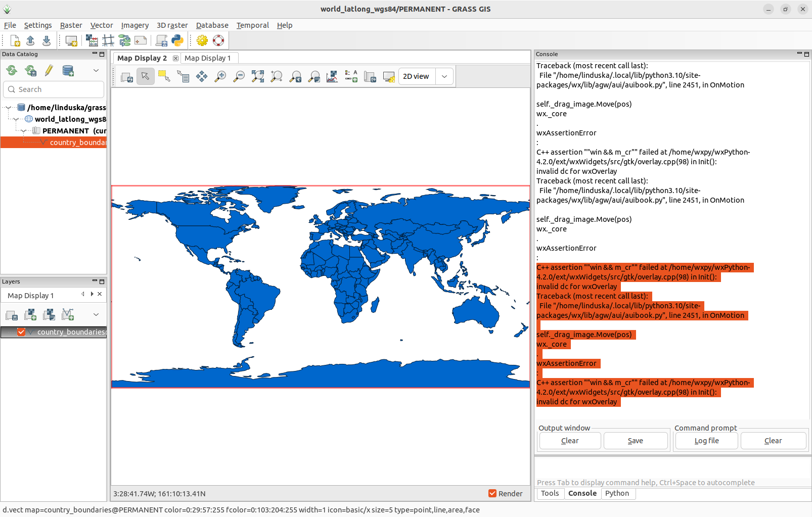Screen dimensions: 812x517
Task: Launch the graphical modeler icon
Action: coord(124,40)
